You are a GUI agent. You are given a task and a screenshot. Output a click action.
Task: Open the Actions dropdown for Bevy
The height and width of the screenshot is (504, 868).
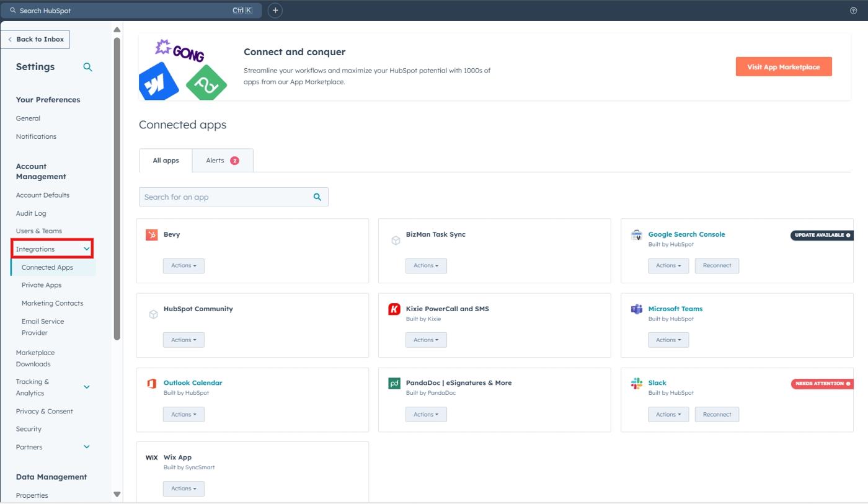[184, 266]
